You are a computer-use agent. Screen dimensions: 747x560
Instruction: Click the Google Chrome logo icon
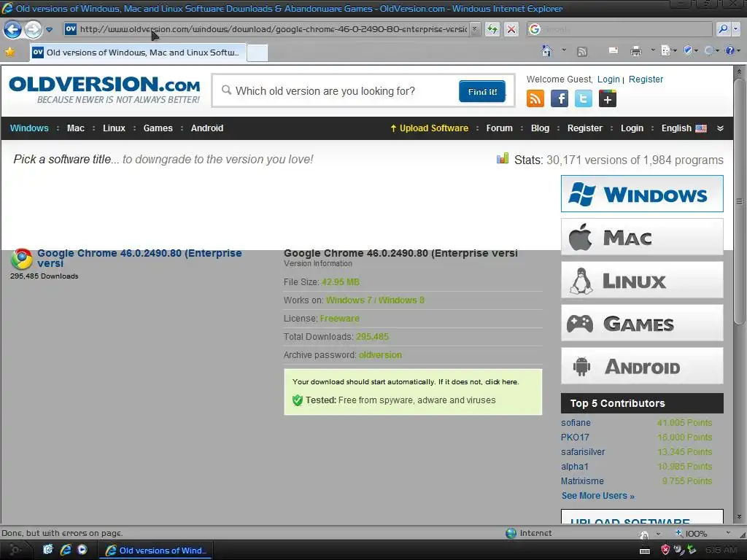coord(21,259)
